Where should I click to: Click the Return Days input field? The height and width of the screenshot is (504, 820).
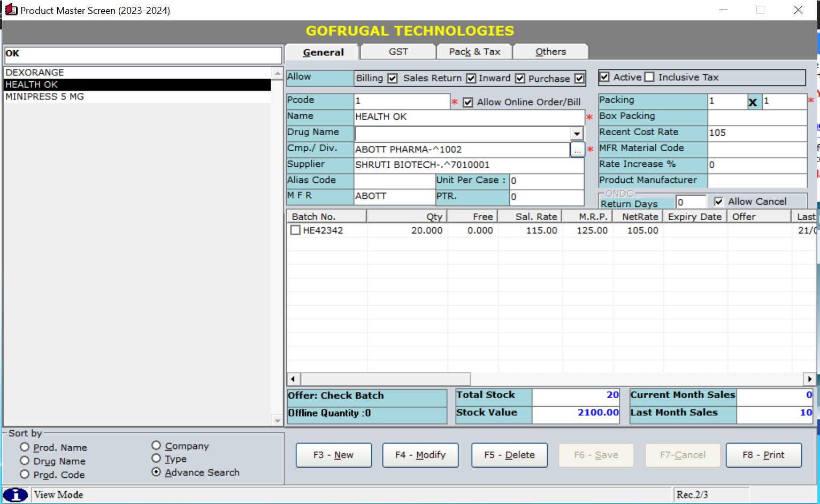[691, 202]
